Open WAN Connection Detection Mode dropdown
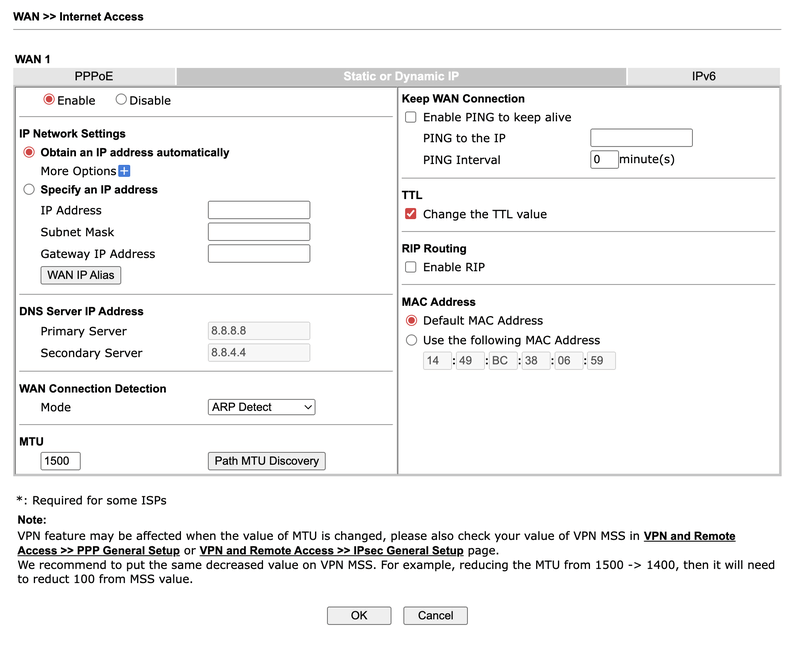 pyautogui.click(x=262, y=407)
